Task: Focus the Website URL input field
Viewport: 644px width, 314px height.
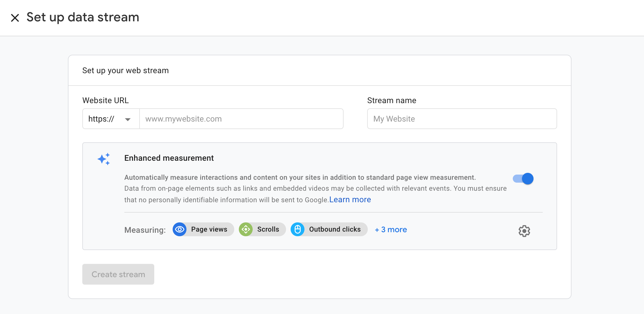Action: pos(241,119)
